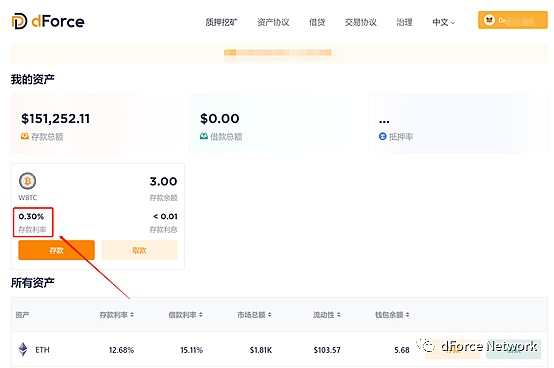The width and height of the screenshot is (554, 368).
Task: Click the WeChat watermark icon
Action: point(426,345)
